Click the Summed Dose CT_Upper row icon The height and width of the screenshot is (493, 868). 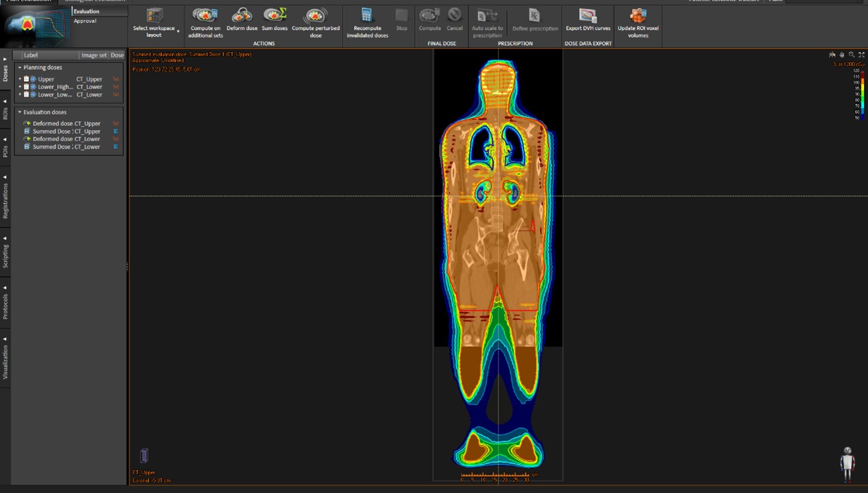click(27, 131)
